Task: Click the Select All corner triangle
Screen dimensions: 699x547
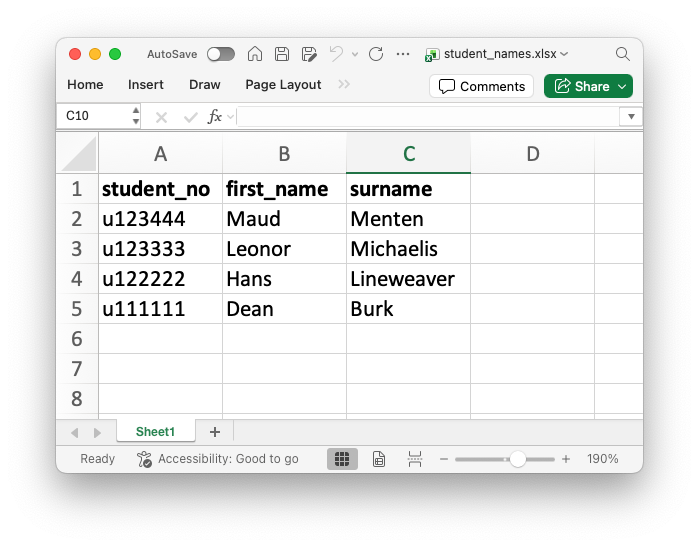Action: 79,154
